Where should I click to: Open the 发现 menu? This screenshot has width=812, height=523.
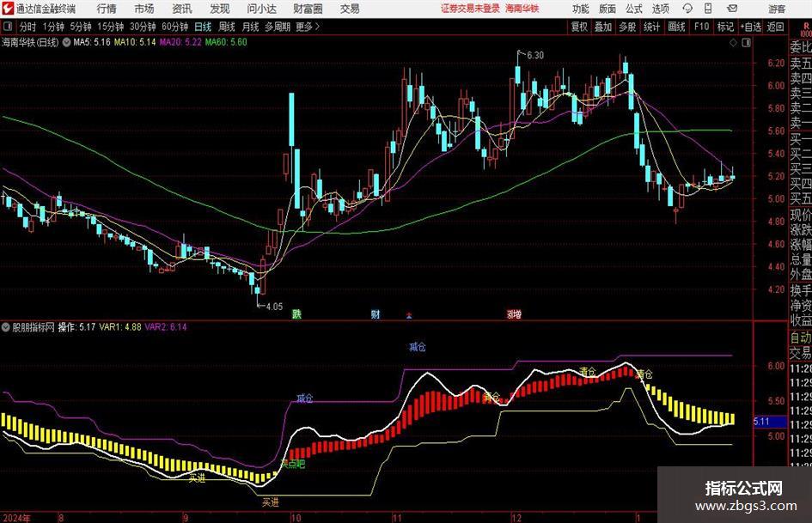pyautogui.click(x=220, y=9)
